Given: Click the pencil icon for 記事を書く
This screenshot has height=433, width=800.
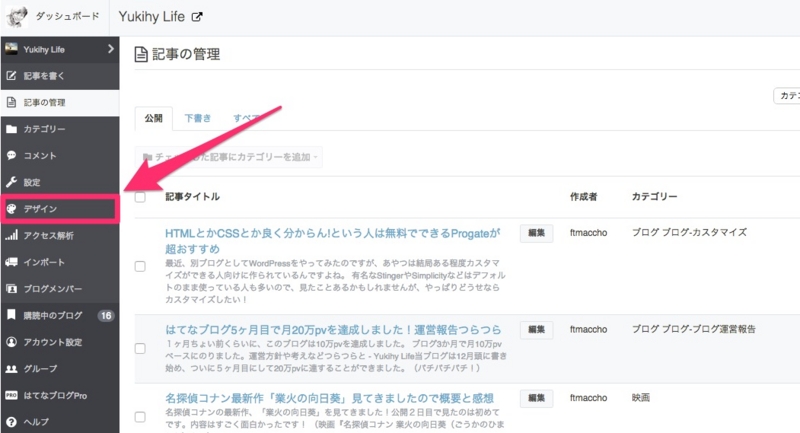Looking at the screenshot, I should tap(11, 76).
